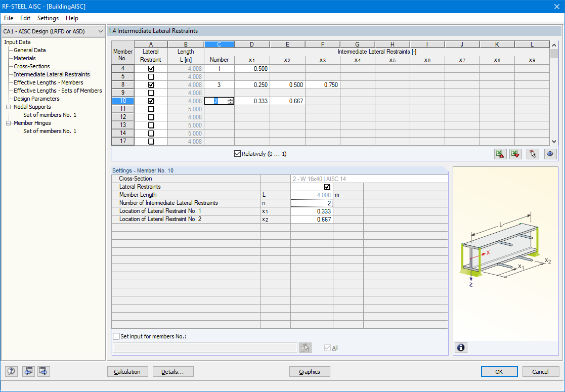Uncheck lateral restraint for member 4
565x392 pixels.
point(151,68)
